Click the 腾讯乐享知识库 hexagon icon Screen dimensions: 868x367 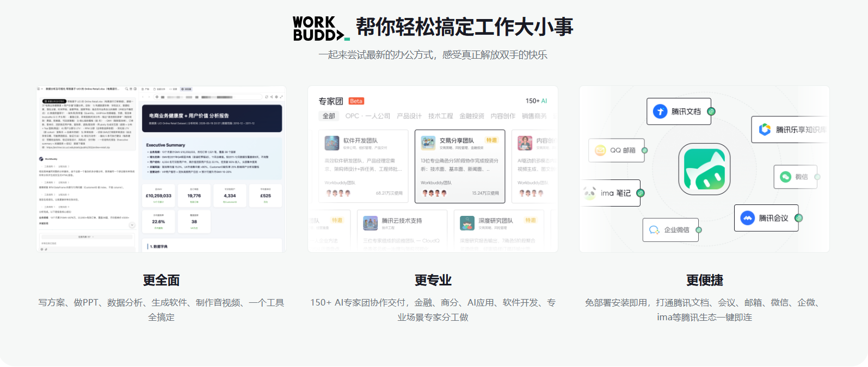click(765, 129)
